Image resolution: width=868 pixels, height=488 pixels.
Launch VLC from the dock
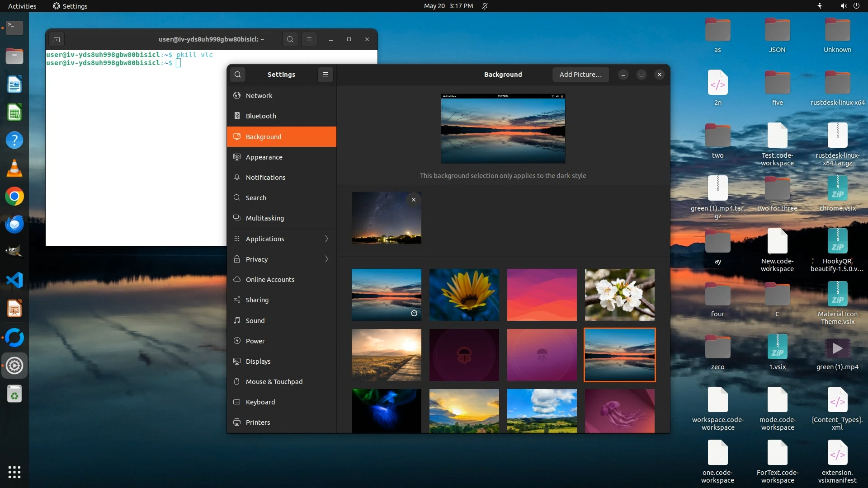[x=14, y=169]
